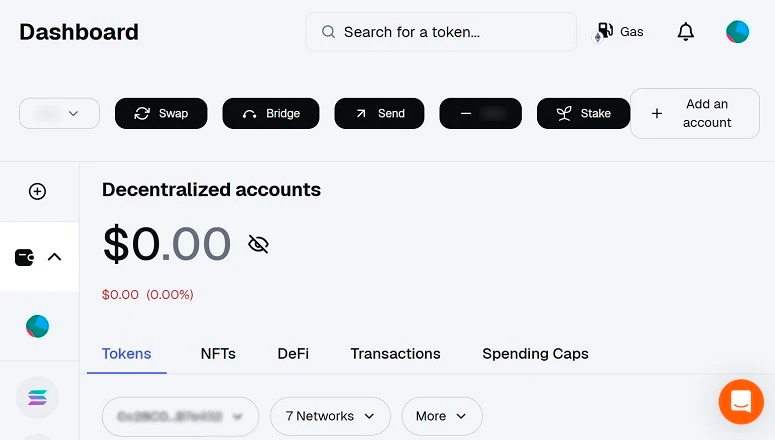The image size is (775, 440).
Task: Open the More dropdown filter
Action: [442, 416]
